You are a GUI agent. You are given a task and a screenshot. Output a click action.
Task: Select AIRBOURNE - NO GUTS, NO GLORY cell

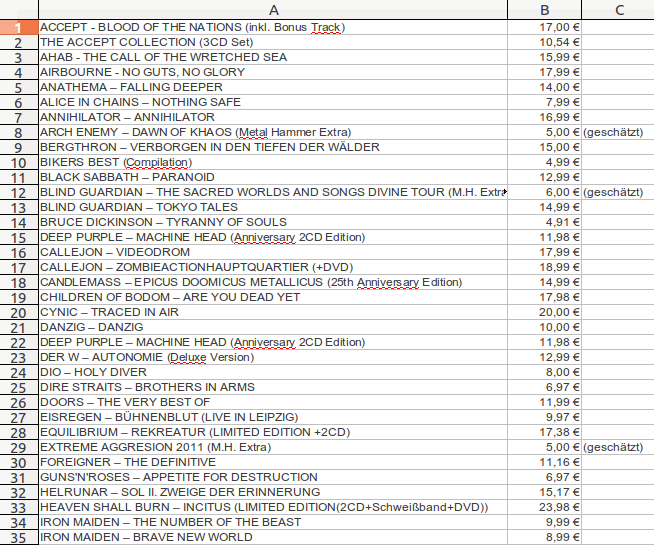pos(273,73)
